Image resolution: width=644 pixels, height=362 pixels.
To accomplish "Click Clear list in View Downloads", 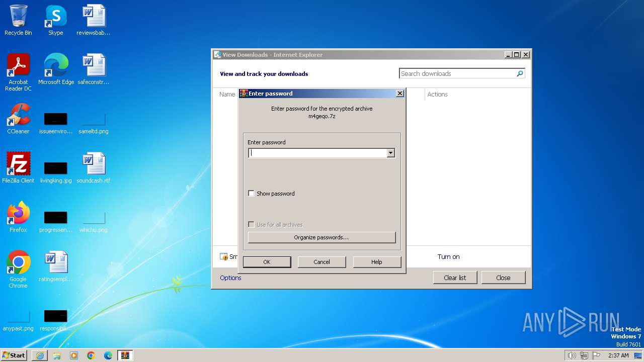I will click(455, 278).
